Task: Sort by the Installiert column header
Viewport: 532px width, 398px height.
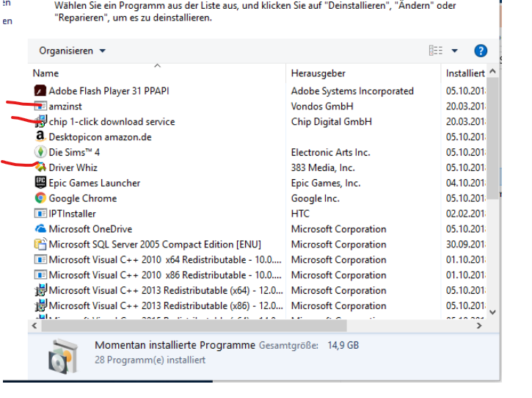Action: pos(465,73)
